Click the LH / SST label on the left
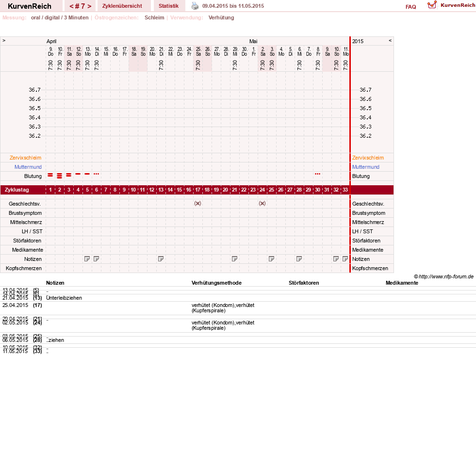476x452 pixels. click(32, 231)
